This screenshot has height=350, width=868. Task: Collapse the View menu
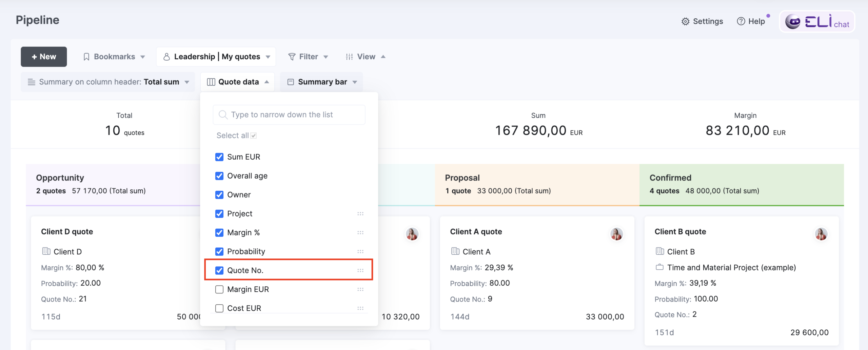point(366,57)
